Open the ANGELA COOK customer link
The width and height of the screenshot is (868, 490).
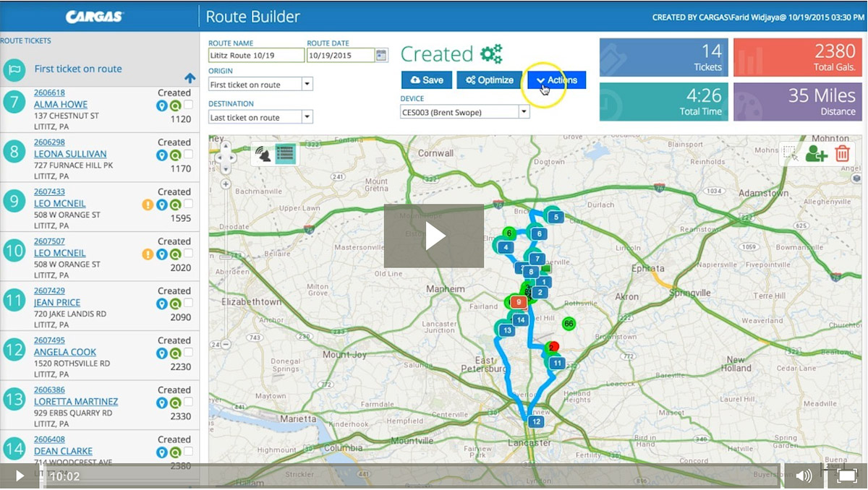tap(65, 352)
